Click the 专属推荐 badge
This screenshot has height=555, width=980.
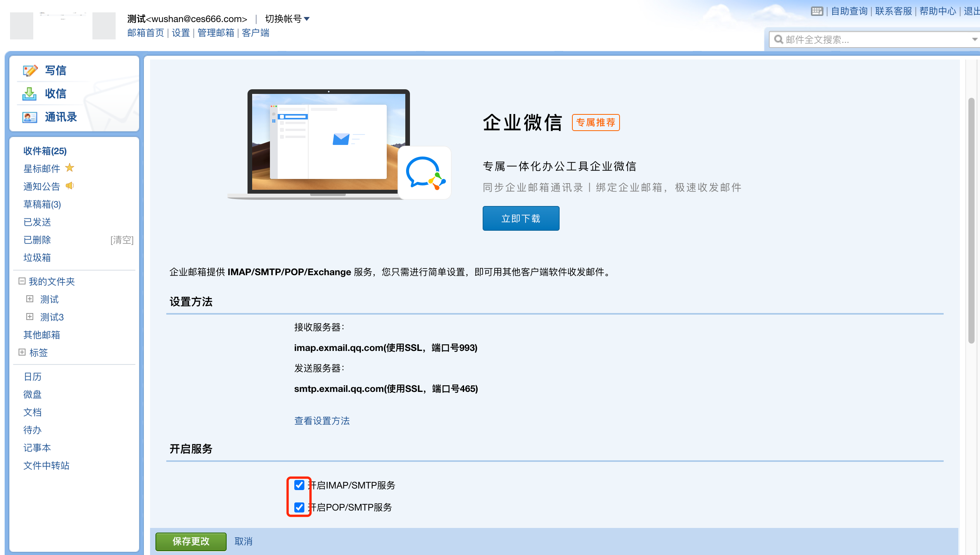click(x=596, y=123)
